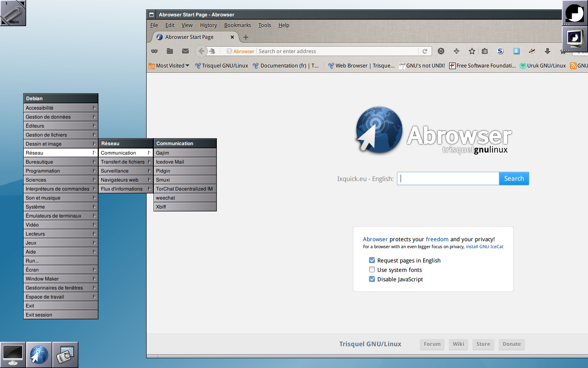Image resolution: width=588 pixels, height=368 pixels.
Task: Focus the Ixquick.eu search input field
Action: (x=448, y=178)
